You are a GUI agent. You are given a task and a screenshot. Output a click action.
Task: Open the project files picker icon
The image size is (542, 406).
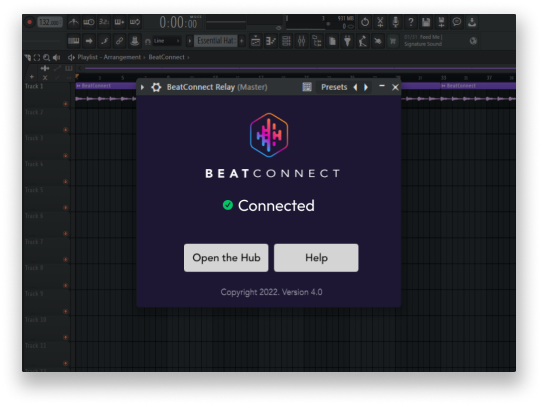pyautogui.click(x=332, y=41)
